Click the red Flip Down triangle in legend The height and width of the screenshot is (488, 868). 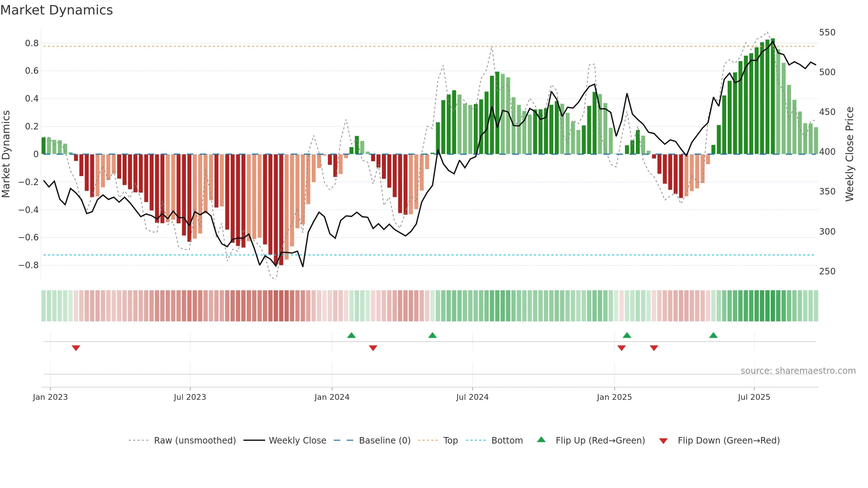(x=663, y=441)
